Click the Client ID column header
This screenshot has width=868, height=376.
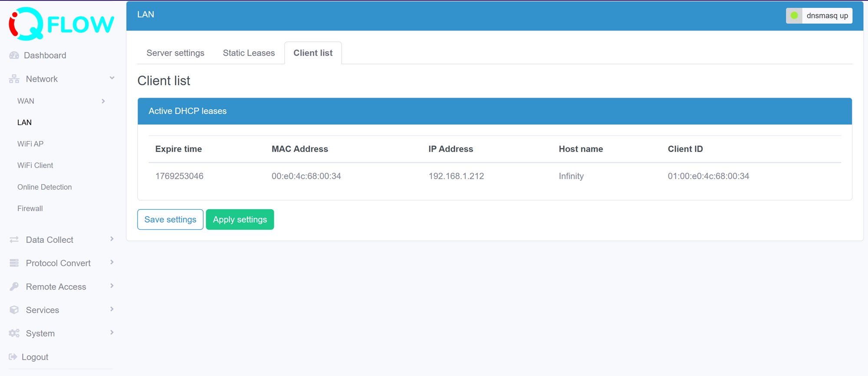[x=685, y=149]
